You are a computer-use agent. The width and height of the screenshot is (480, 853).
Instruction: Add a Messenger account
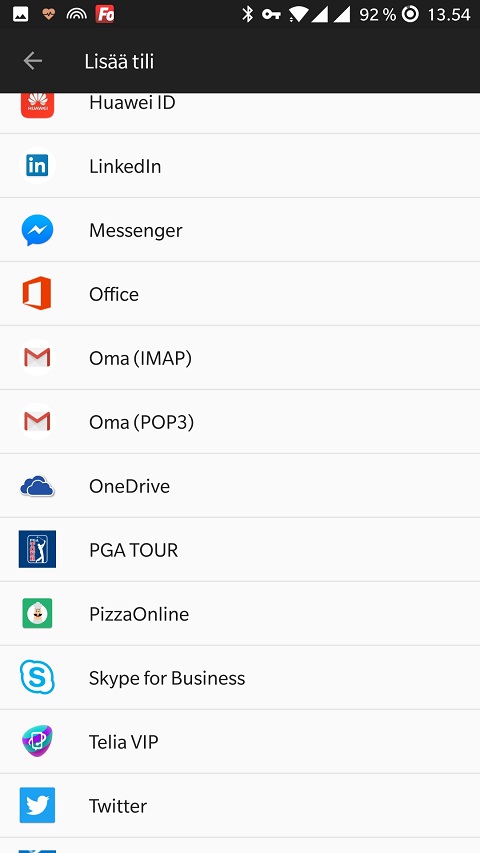point(240,230)
